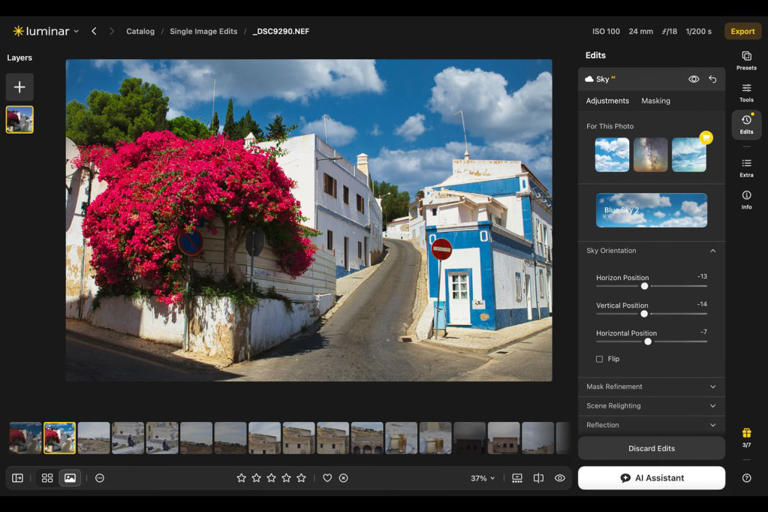
Task: Open help question mark icon
Action: point(746,478)
